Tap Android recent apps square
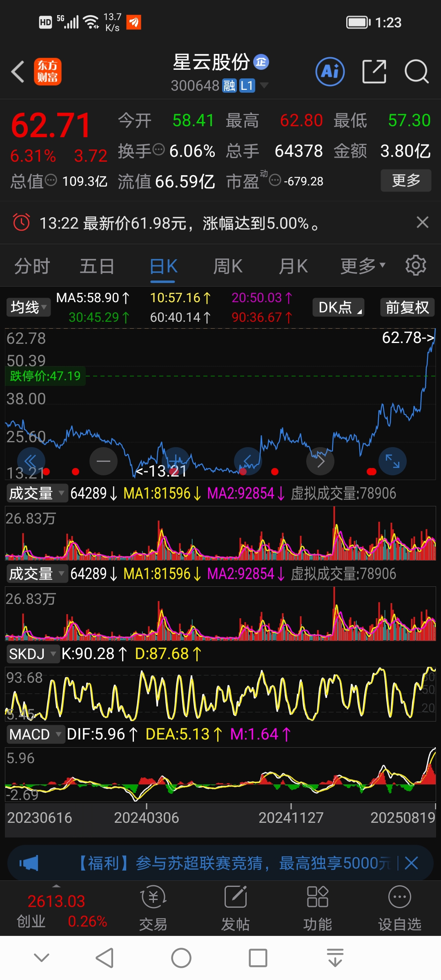The height and width of the screenshot is (980, 441). point(258,958)
